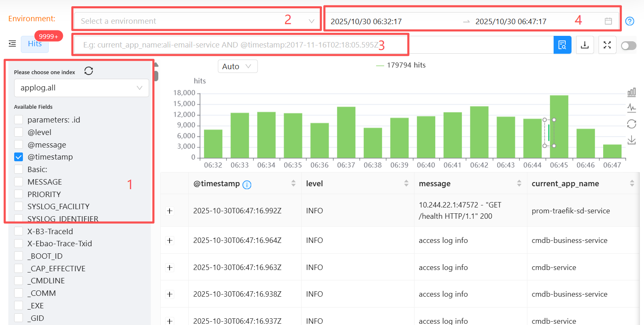
Task: Click the 06:45 histogram bar
Action: (x=559, y=127)
